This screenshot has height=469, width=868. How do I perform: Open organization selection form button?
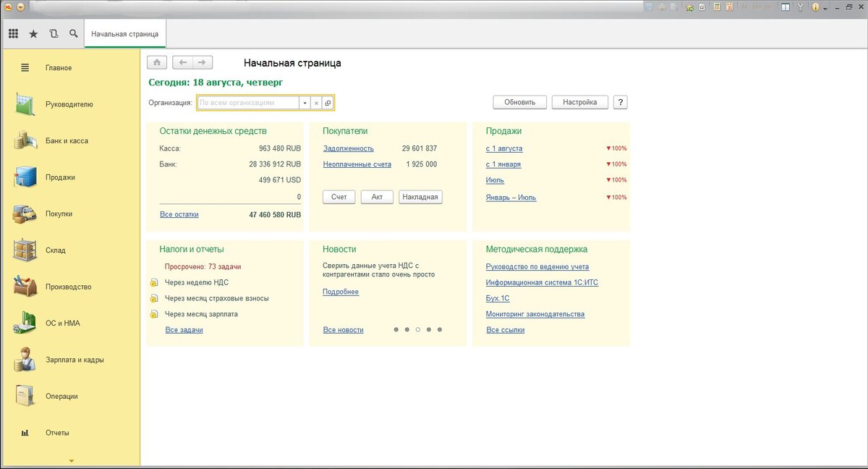(x=328, y=103)
